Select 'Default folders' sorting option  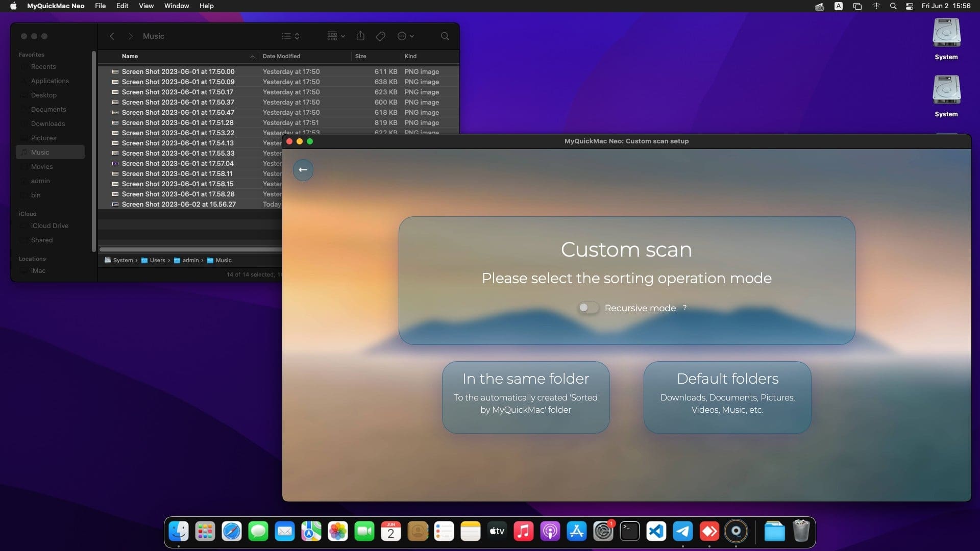727,393
